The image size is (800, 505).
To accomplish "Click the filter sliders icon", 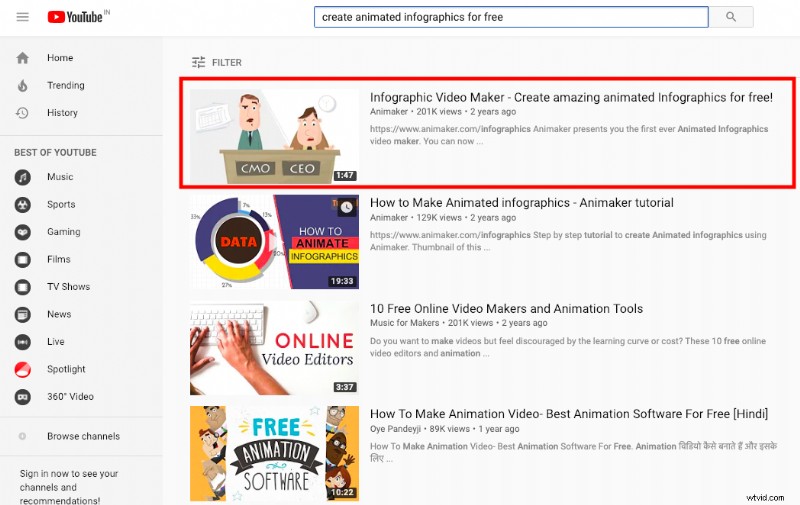I will pos(198,62).
